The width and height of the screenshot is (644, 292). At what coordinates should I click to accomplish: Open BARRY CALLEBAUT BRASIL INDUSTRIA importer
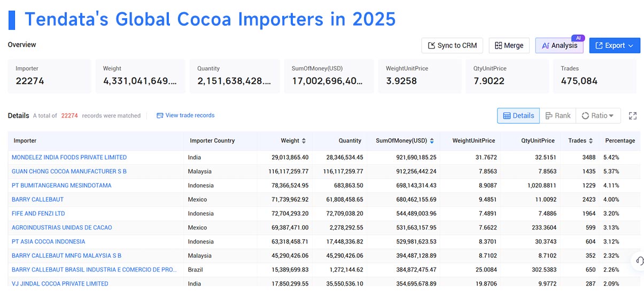click(94, 270)
